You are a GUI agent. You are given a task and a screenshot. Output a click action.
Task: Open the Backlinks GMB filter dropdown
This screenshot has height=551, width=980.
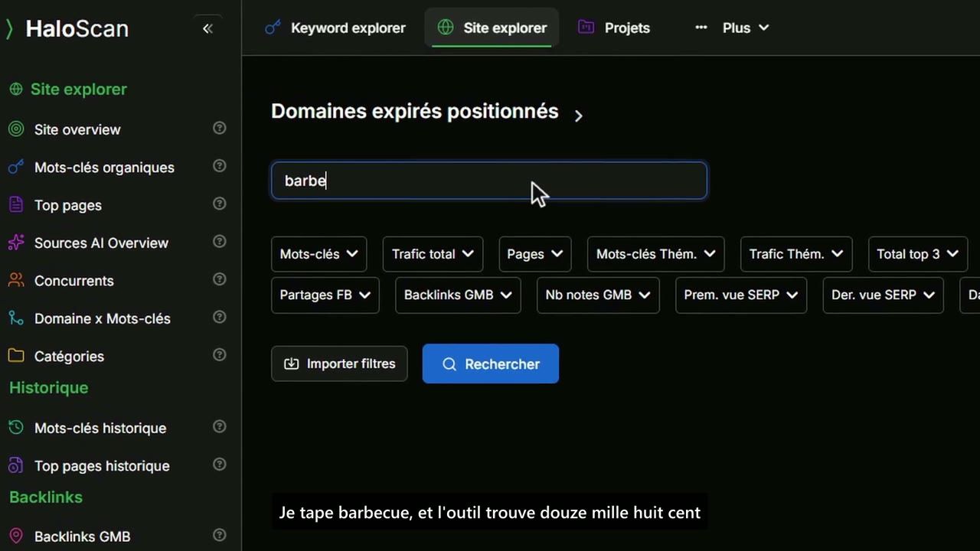458,295
